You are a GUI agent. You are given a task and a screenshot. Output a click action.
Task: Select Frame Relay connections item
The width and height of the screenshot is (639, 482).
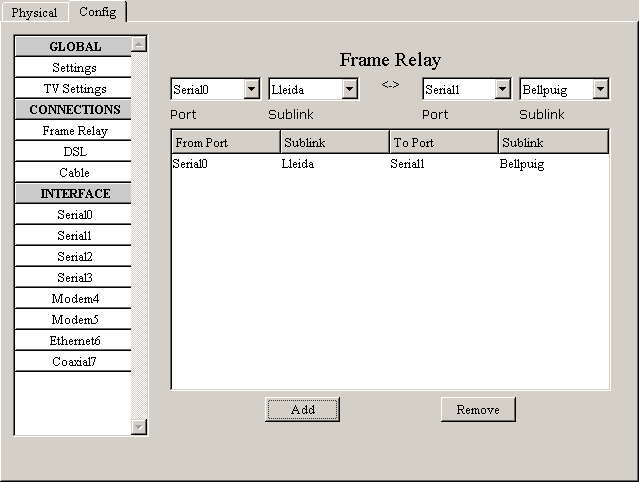pyautogui.click(x=74, y=131)
